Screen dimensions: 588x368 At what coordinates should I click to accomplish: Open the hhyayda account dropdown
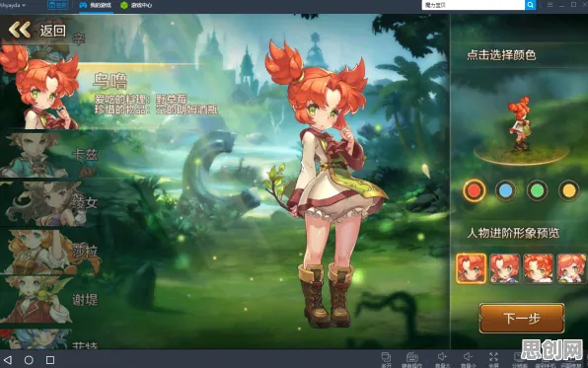[13, 5]
